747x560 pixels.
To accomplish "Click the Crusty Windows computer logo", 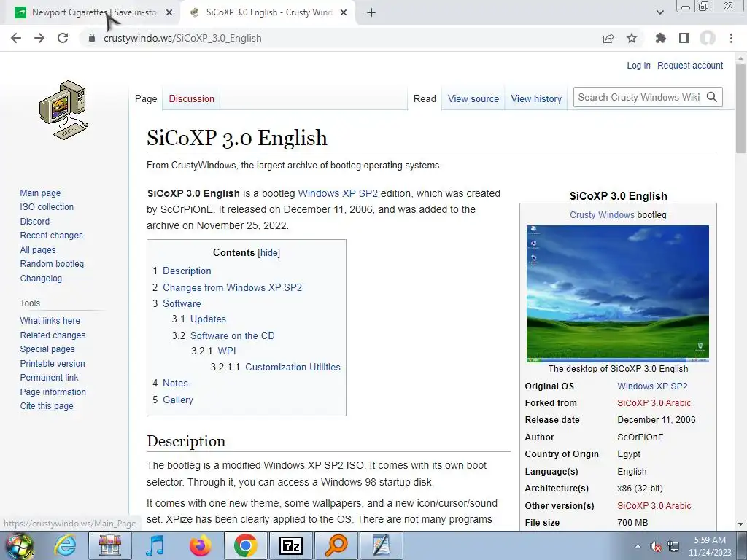I will pos(64,110).
